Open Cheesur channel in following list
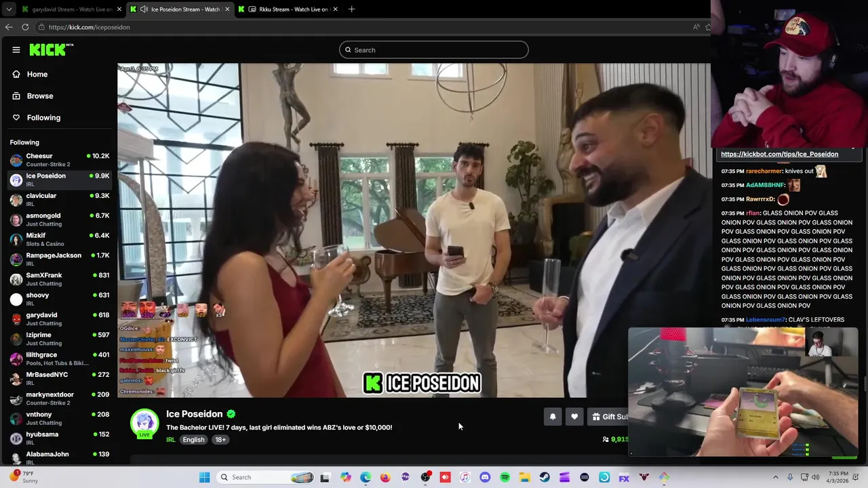868x488 pixels. (60, 160)
